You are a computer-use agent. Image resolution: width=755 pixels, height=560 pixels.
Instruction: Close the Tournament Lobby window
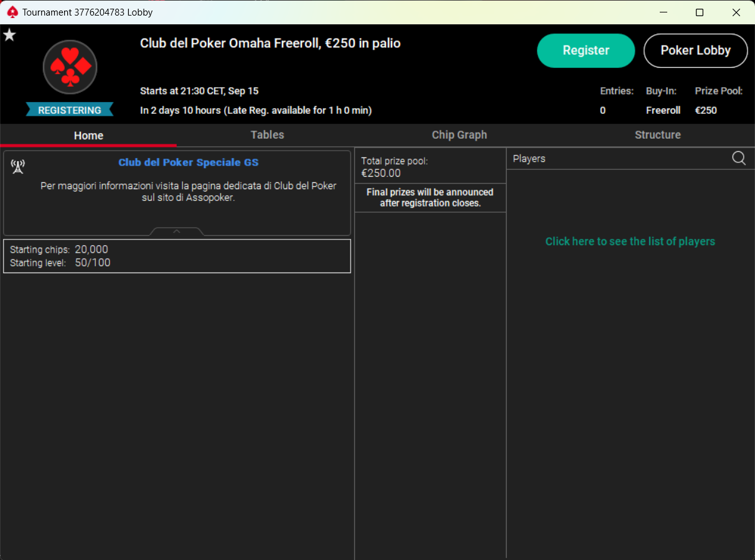(x=736, y=12)
